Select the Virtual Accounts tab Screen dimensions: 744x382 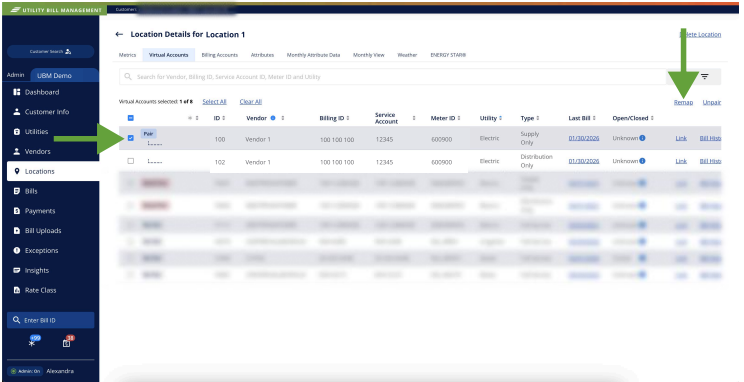(x=168, y=55)
